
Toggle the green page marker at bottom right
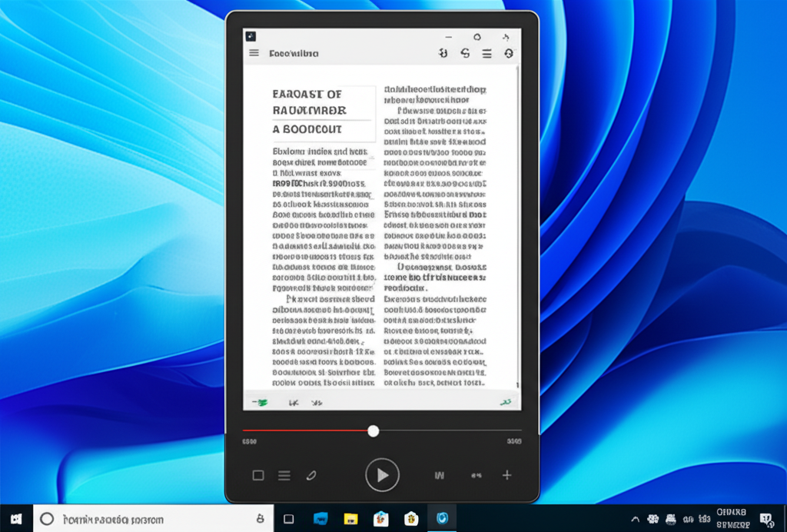pyautogui.click(x=507, y=401)
